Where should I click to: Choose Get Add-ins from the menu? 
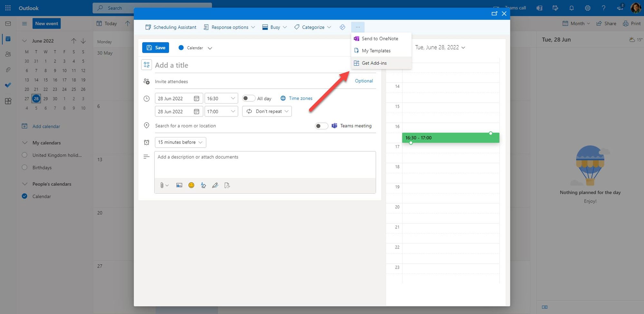(374, 63)
